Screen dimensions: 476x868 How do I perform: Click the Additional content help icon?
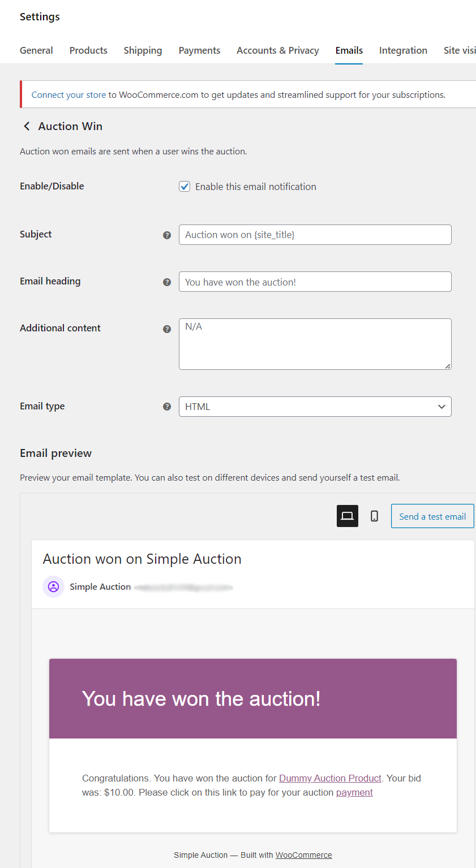(167, 329)
